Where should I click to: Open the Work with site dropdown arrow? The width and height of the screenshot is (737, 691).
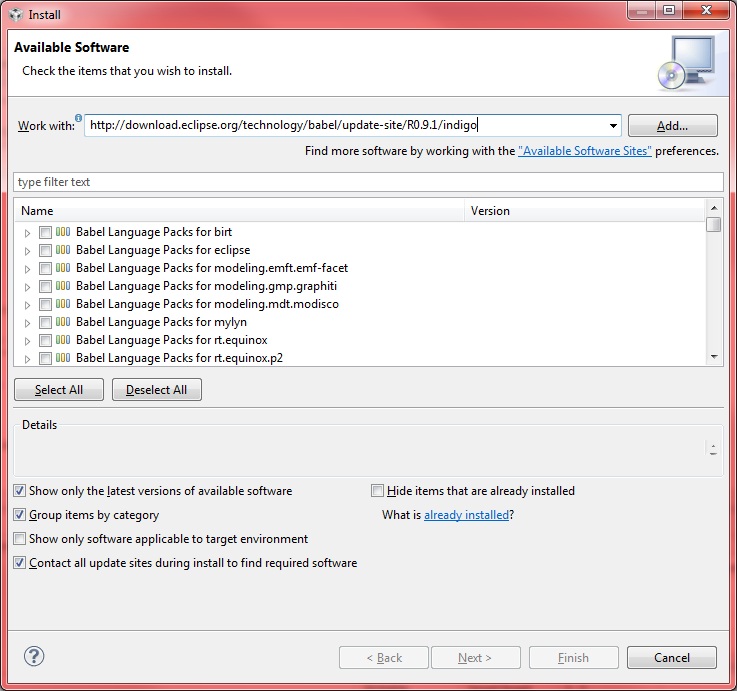pos(613,126)
